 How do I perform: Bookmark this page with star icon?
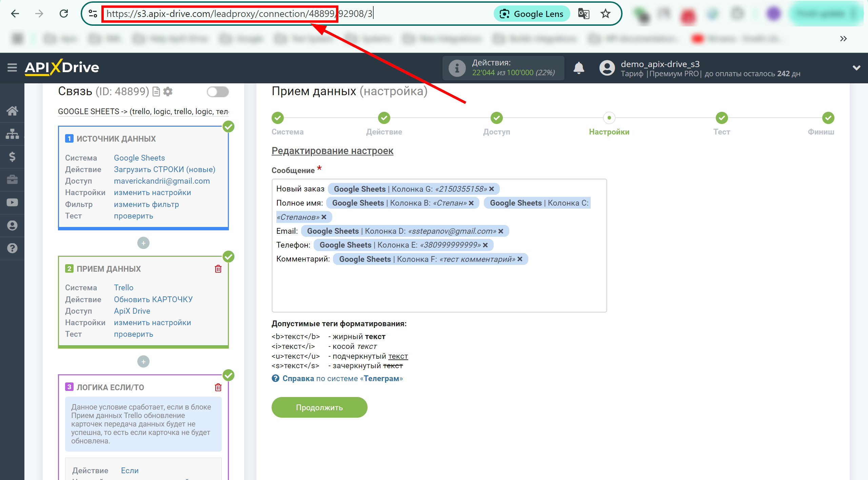(606, 14)
